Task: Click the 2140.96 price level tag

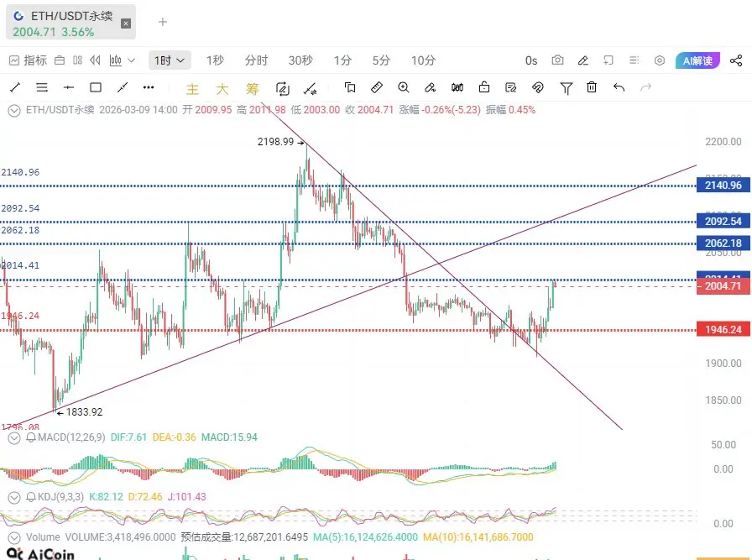Action: coord(723,186)
